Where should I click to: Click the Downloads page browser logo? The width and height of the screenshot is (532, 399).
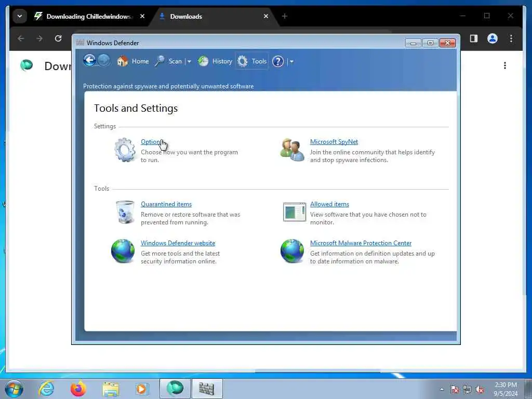click(x=26, y=65)
